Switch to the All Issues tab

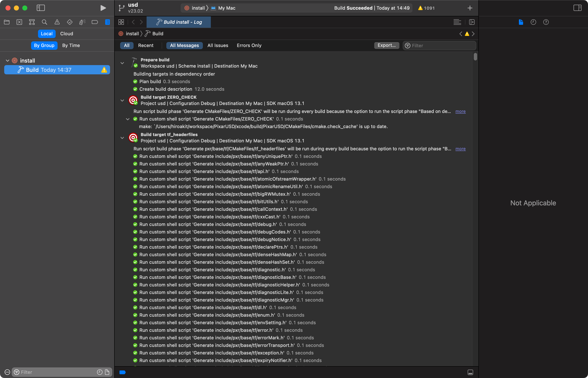pos(217,45)
